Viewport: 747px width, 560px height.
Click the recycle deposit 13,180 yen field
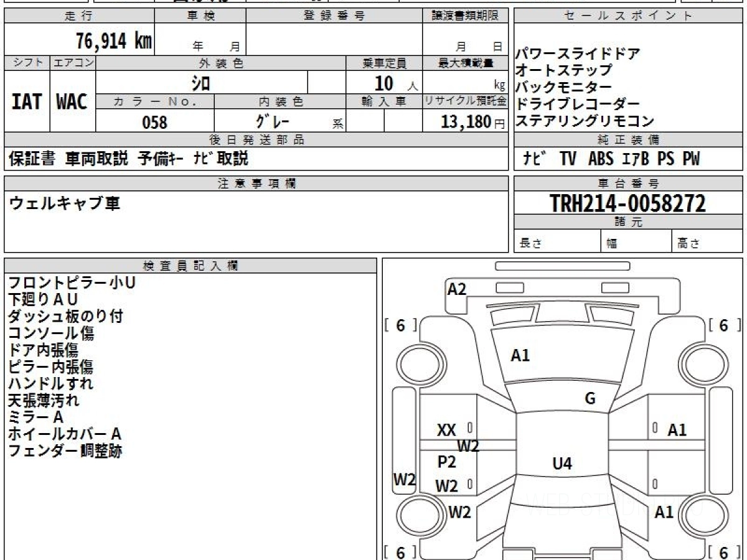tap(465, 121)
